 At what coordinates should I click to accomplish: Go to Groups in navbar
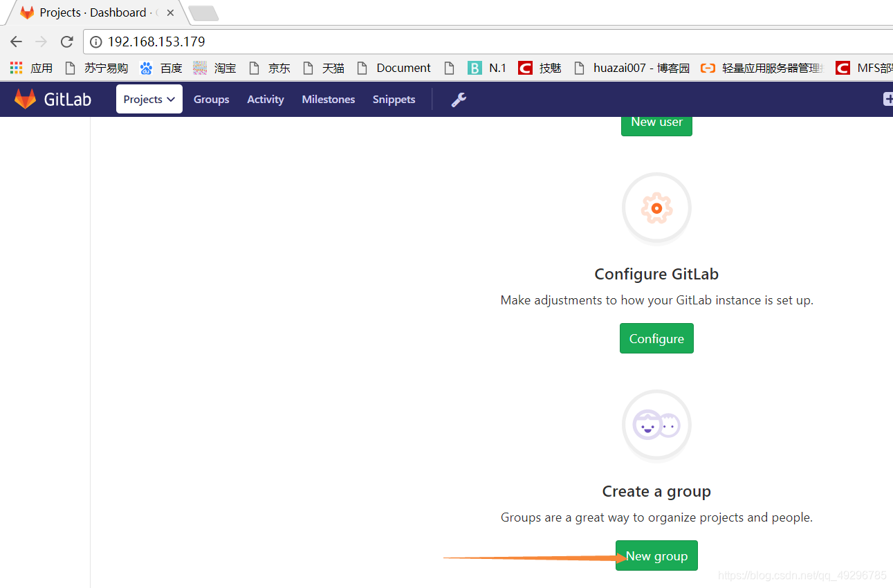click(x=211, y=100)
